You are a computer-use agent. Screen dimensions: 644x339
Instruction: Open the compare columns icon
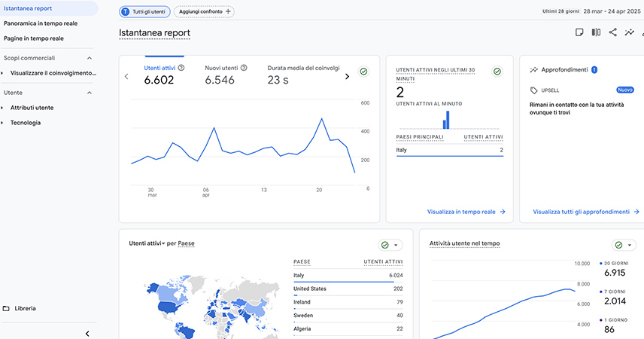596,32
